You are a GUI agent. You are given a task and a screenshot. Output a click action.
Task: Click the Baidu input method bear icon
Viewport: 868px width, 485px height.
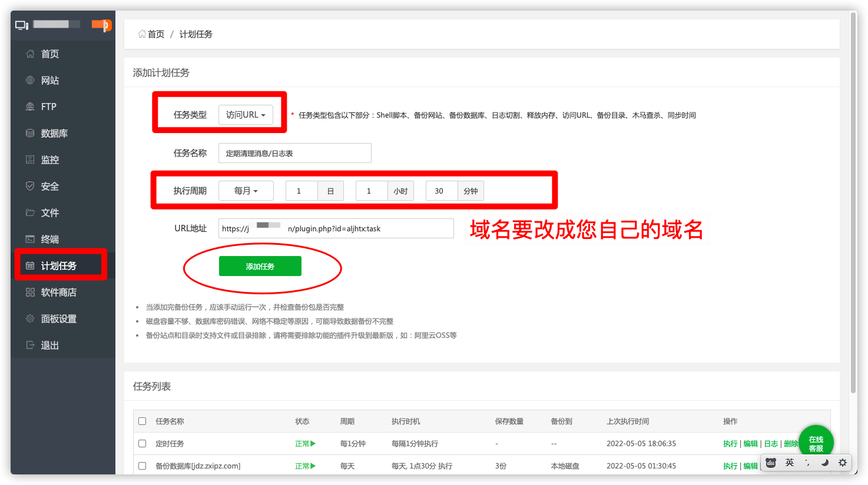pos(771,463)
